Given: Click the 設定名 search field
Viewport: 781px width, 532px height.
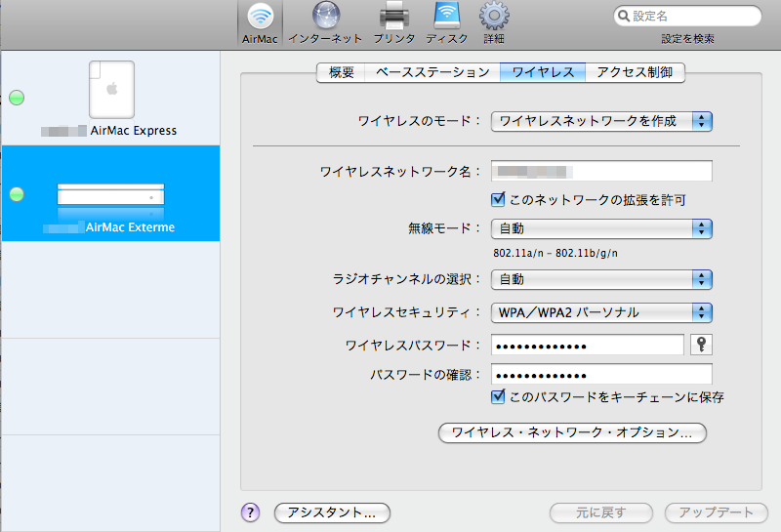Looking at the screenshot, I should (687, 16).
